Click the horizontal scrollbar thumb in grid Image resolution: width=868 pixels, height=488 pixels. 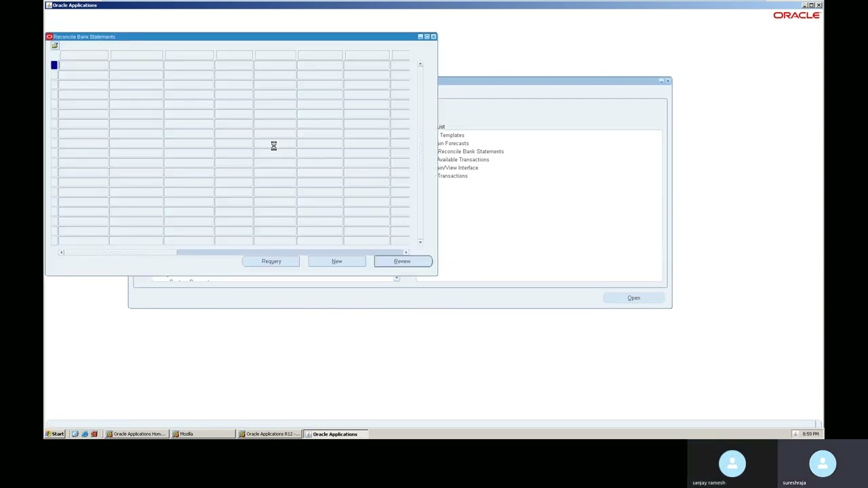click(121, 252)
